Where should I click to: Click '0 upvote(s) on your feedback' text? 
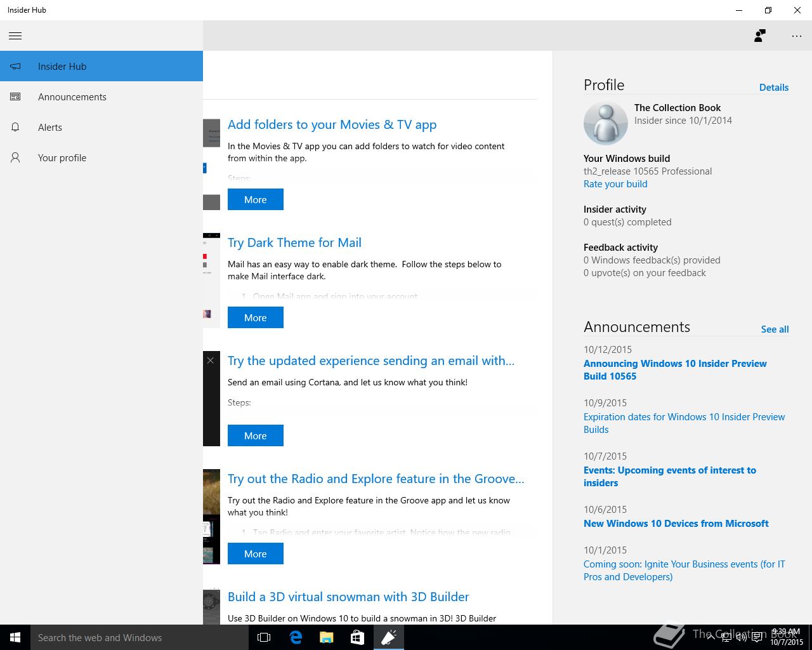pos(645,273)
